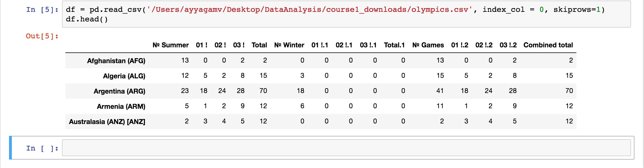The image size is (644, 168).
Task: Click Afghanistan's Combined total value 2
Action: tap(571, 60)
